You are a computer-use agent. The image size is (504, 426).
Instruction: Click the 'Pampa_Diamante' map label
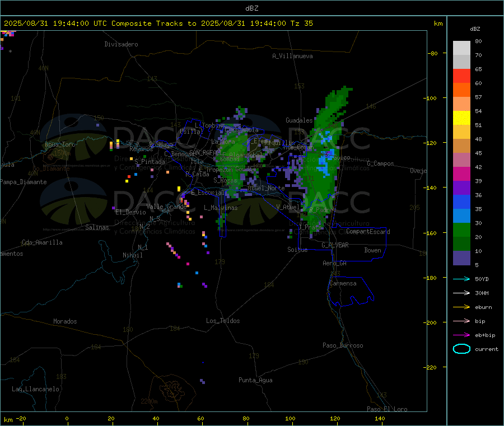point(23,182)
